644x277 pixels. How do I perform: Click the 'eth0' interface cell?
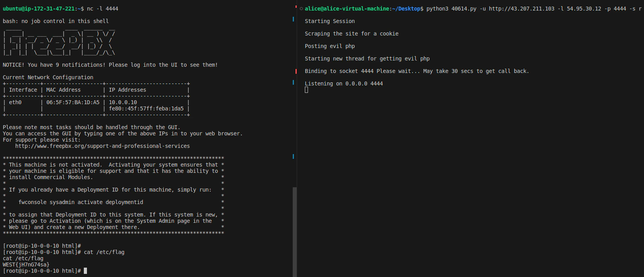(x=15, y=102)
